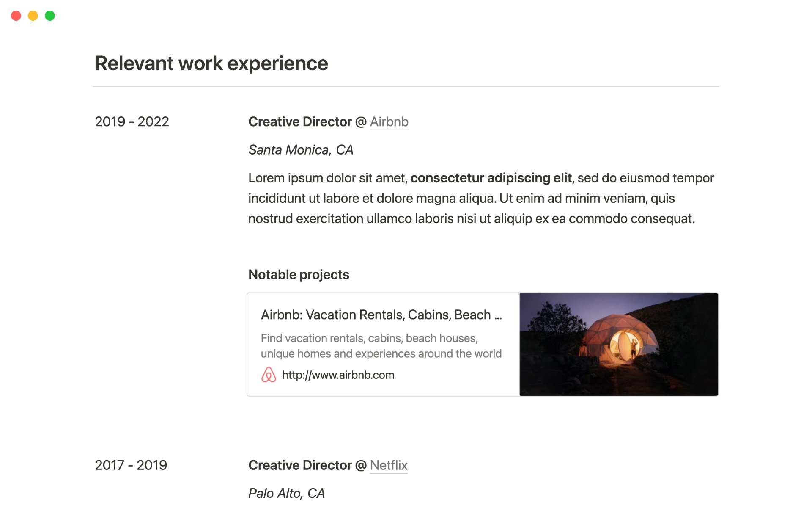Screen dimensions: 812x508
Task: Click the red close window button
Action: tap(16, 16)
